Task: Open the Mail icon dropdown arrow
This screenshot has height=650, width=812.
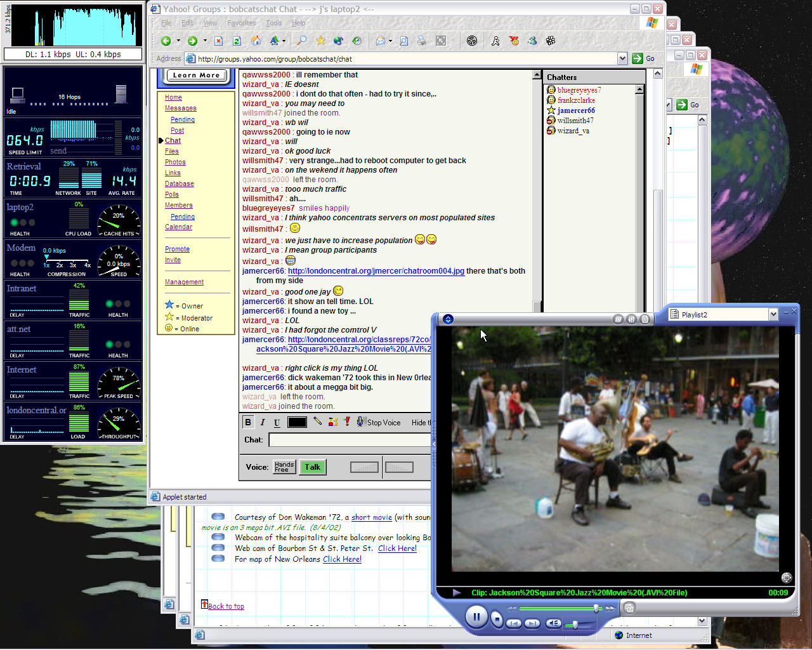Action: click(390, 41)
